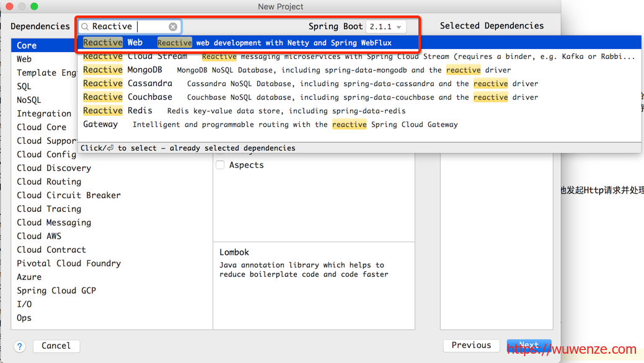Open the Spring Boot version dropdown

386,27
